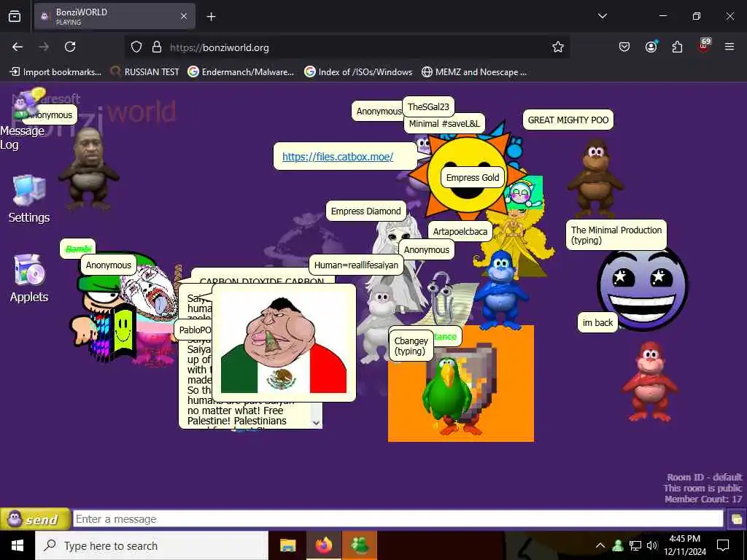Open Index of /ISOs/Windows bookmark
The height and width of the screenshot is (560, 747).
358,72
